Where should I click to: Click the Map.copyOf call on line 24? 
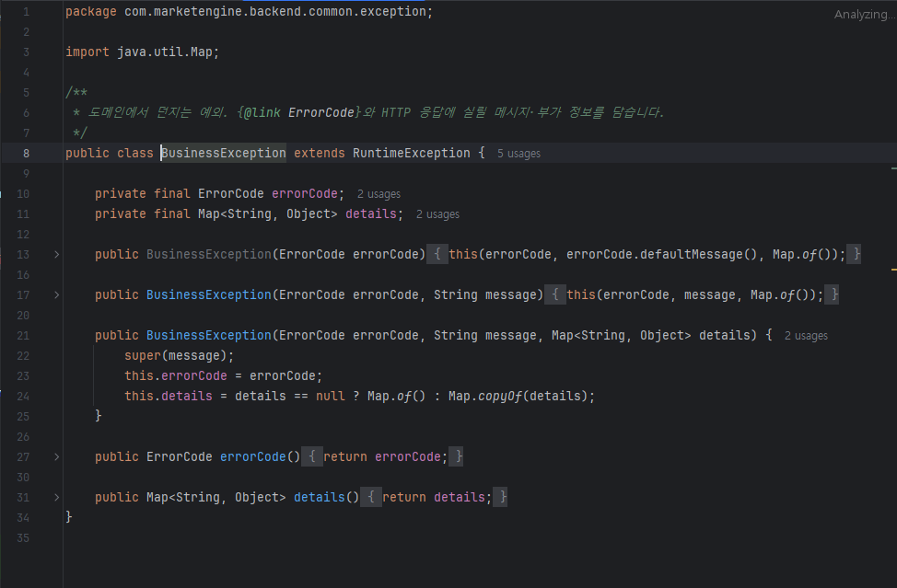[485, 396]
